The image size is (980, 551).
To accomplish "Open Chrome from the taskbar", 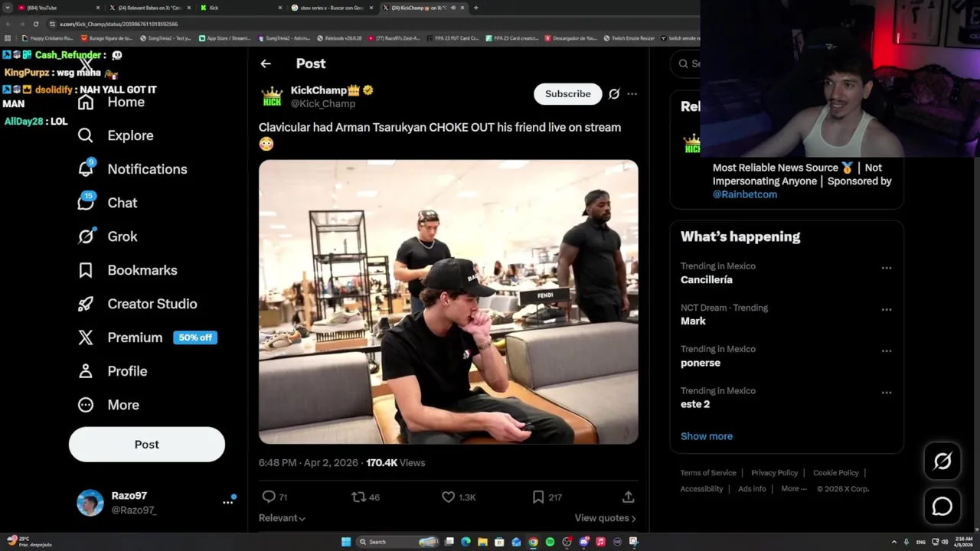I will pyautogui.click(x=533, y=542).
